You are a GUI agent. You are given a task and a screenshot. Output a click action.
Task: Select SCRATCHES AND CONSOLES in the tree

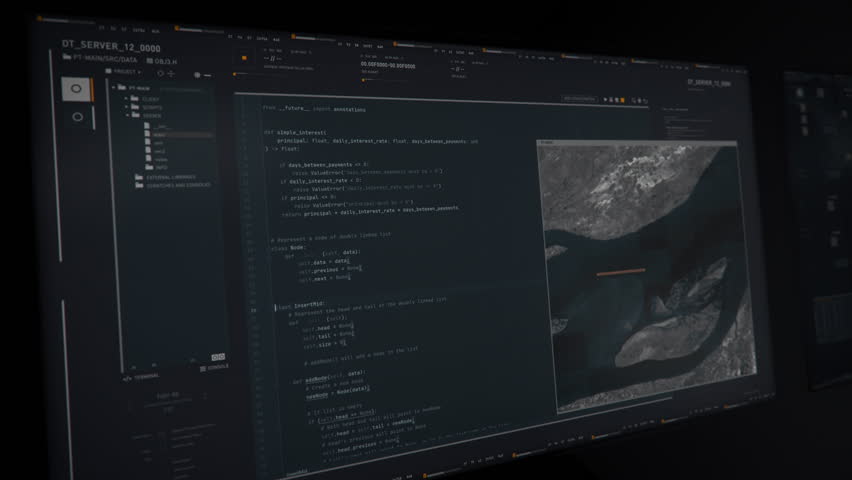[173, 185]
